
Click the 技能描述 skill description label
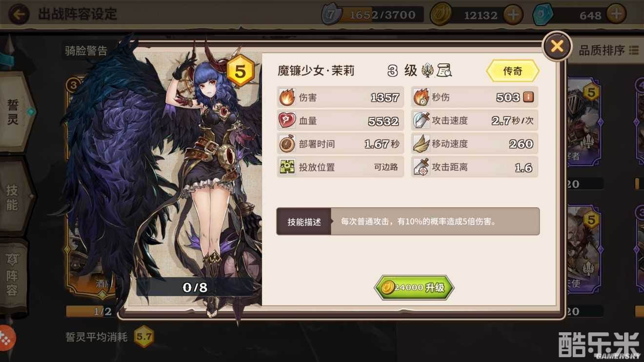pyautogui.click(x=304, y=222)
